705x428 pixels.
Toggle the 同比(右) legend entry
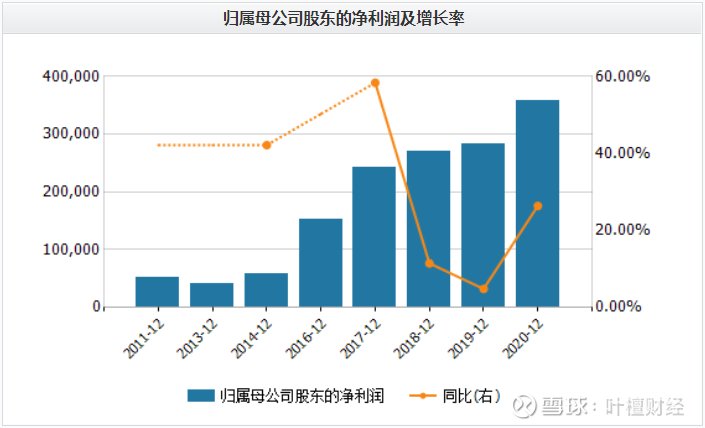coord(455,396)
